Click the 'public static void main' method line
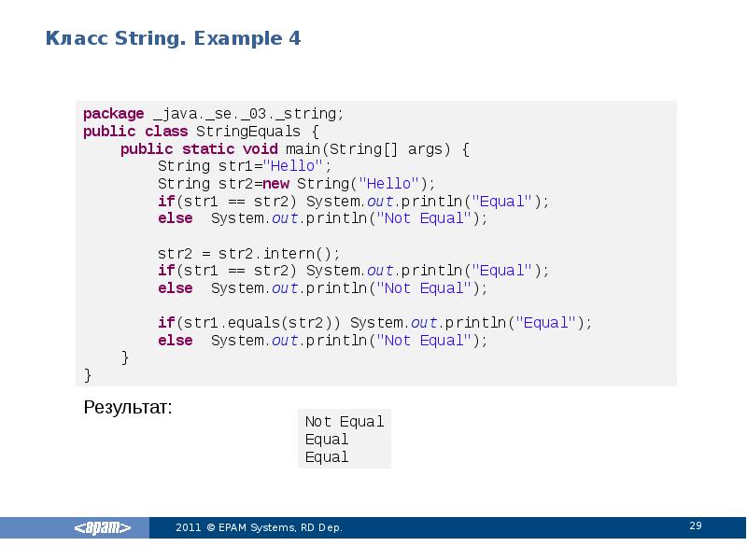Image resolution: width=747 pixels, height=560 pixels. 295,149
